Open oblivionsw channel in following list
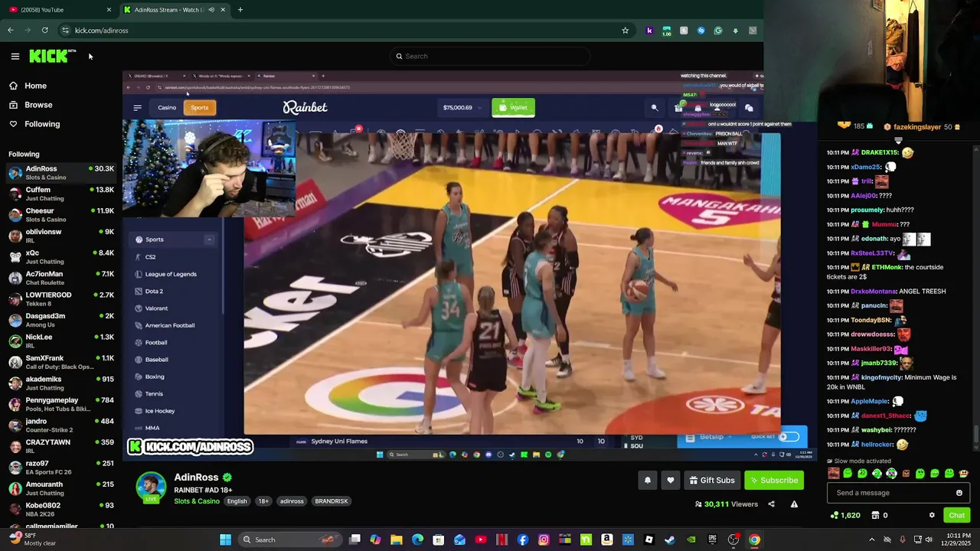The width and height of the screenshot is (980, 551). 61,236
